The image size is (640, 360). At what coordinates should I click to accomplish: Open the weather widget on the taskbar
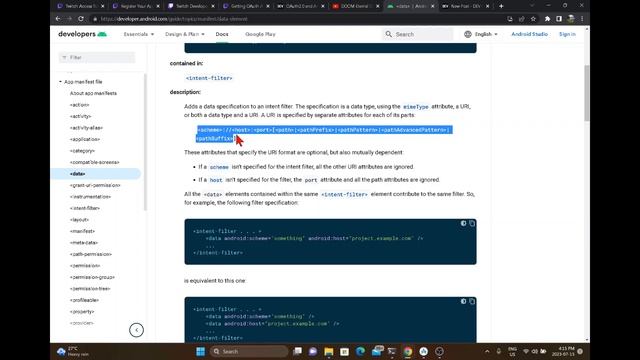tap(73, 351)
